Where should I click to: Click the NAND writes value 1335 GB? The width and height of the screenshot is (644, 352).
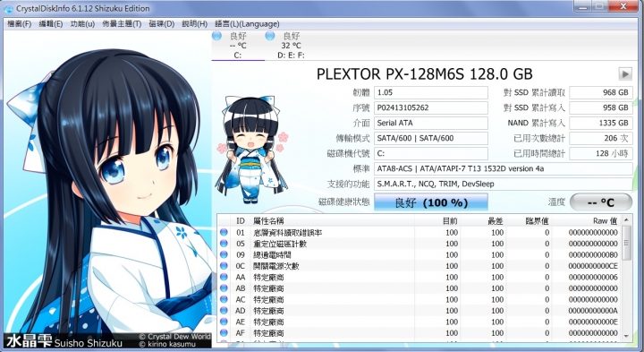coord(600,123)
